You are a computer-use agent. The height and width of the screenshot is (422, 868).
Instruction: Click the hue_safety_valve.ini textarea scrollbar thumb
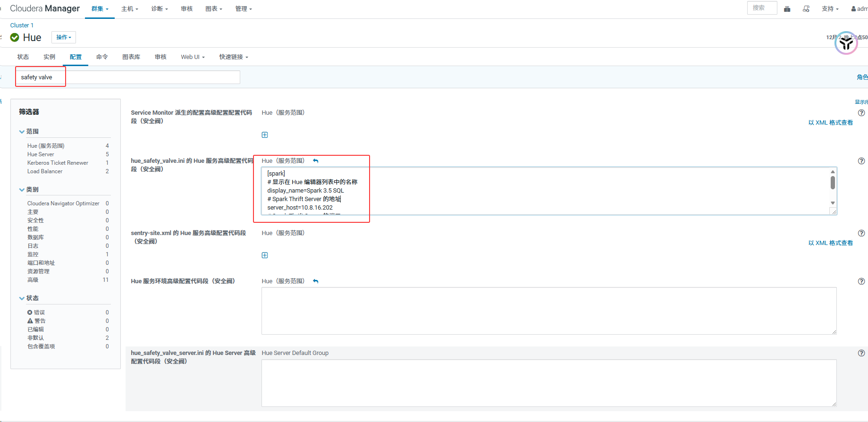coord(833,183)
